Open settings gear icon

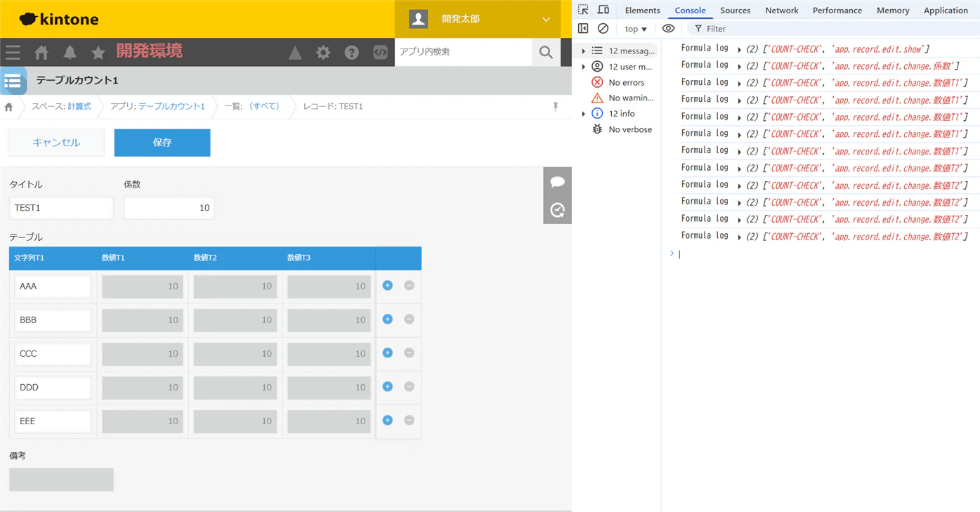pyautogui.click(x=323, y=53)
